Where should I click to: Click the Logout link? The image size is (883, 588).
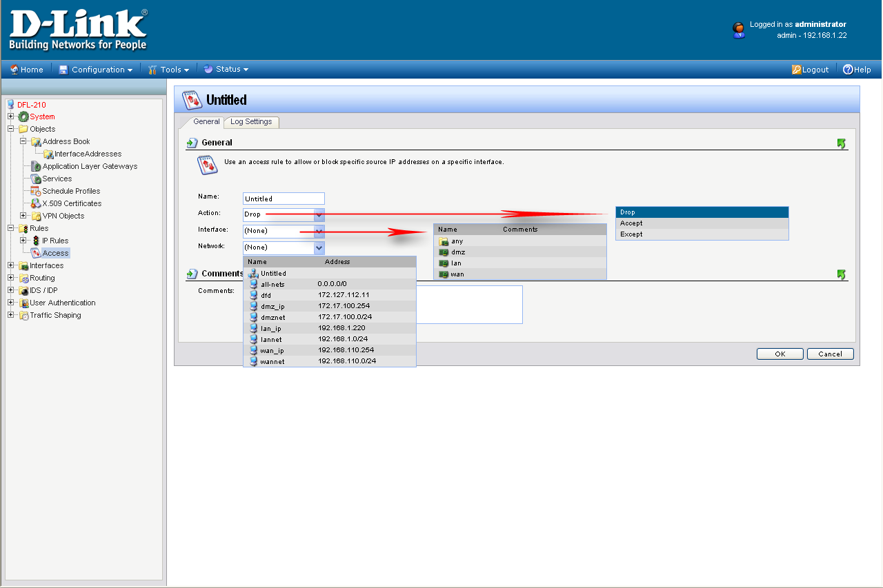click(x=815, y=70)
